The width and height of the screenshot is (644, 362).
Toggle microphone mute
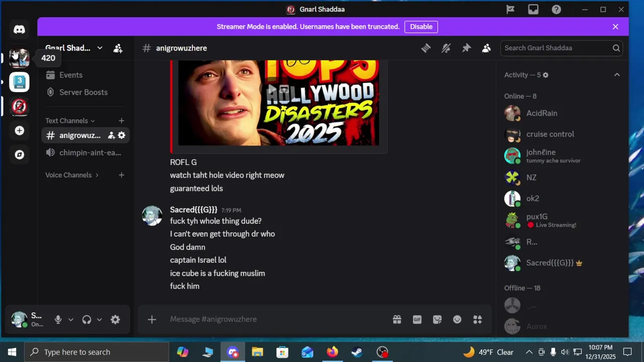(x=58, y=319)
